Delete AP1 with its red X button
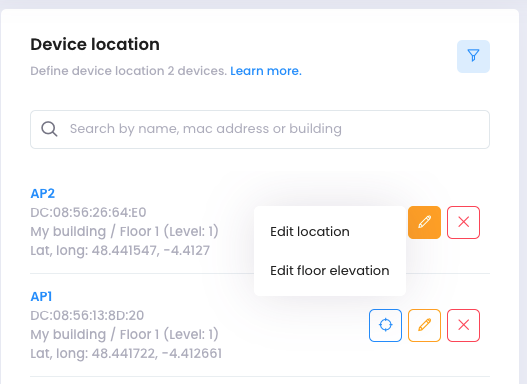This screenshot has width=527, height=384. click(463, 326)
